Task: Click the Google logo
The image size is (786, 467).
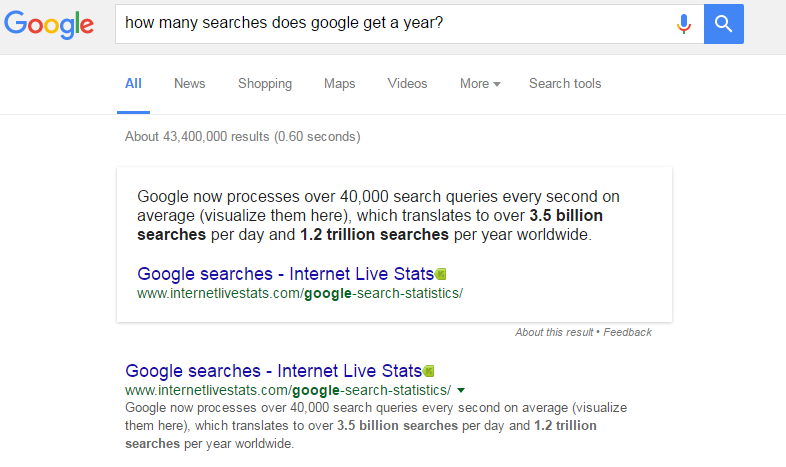Action: click(x=51, y=24)
